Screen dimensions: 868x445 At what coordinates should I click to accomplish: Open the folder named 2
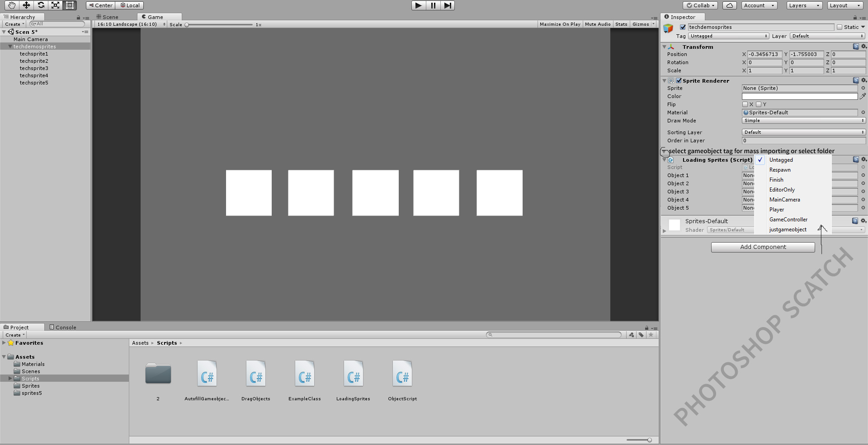pyautogui.click(x=158, y=374)
